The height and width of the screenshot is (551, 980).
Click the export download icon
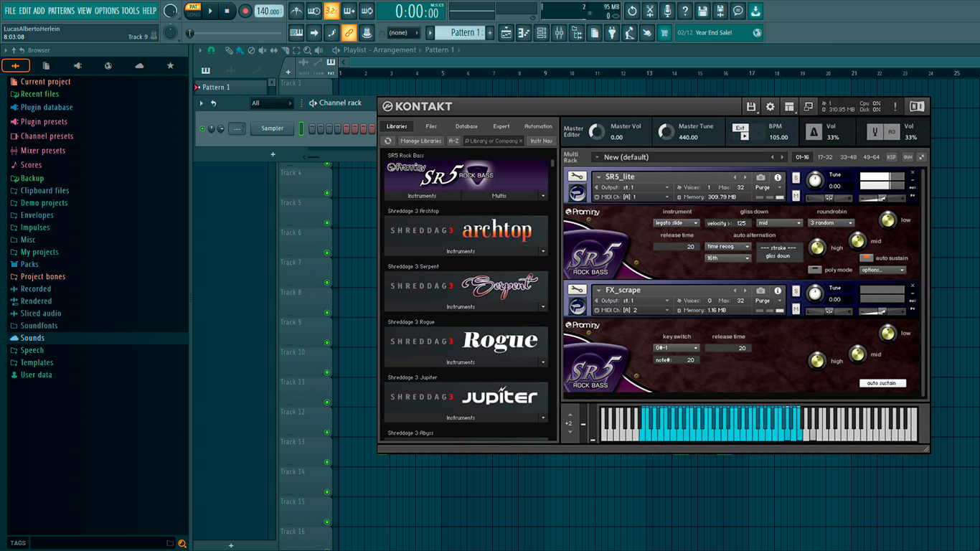[x=755, y=11]
